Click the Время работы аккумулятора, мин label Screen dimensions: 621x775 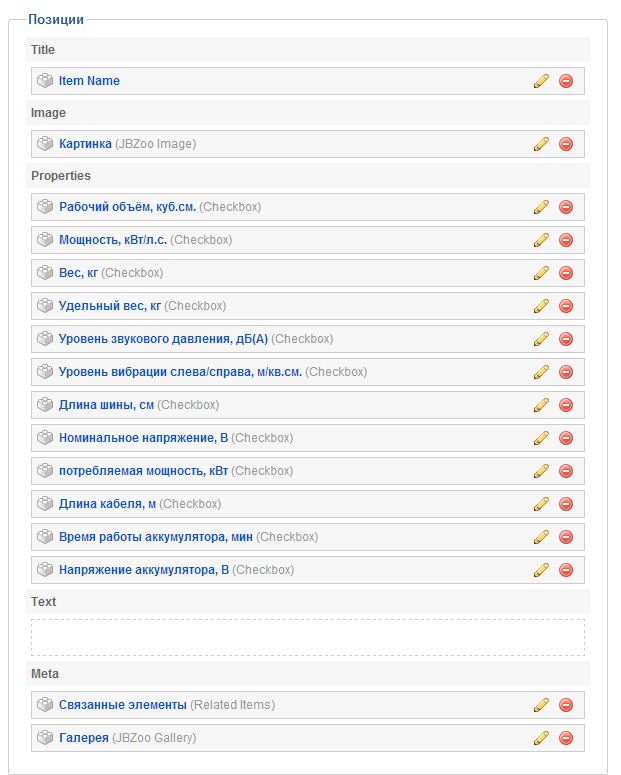click(x=155, y=537)
